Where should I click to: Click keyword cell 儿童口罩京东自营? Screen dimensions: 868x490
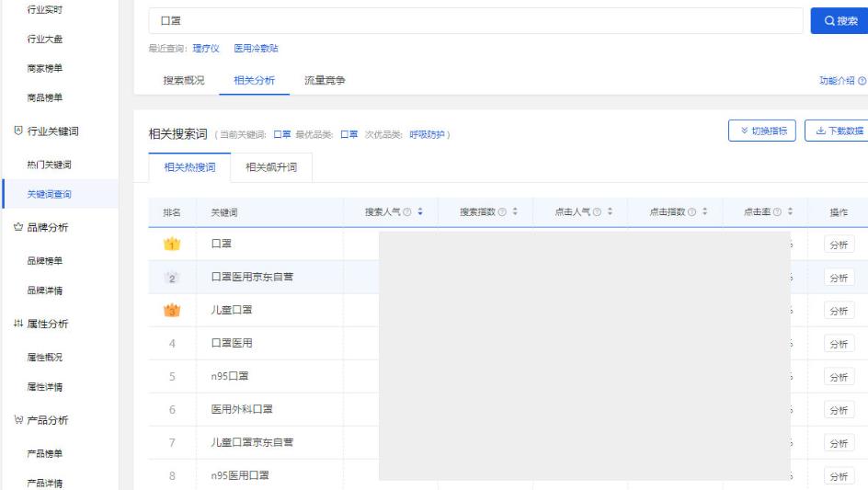[x=252, y=442]
